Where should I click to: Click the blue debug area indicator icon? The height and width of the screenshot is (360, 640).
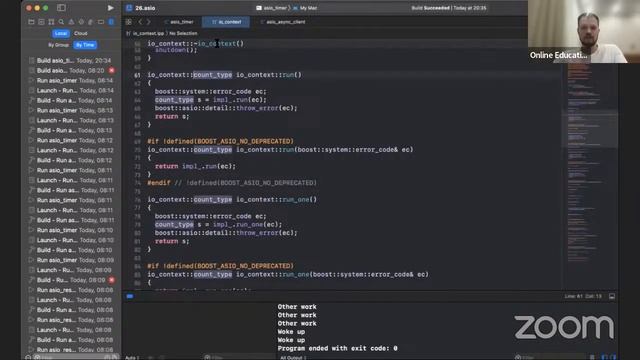coord(130,296)
